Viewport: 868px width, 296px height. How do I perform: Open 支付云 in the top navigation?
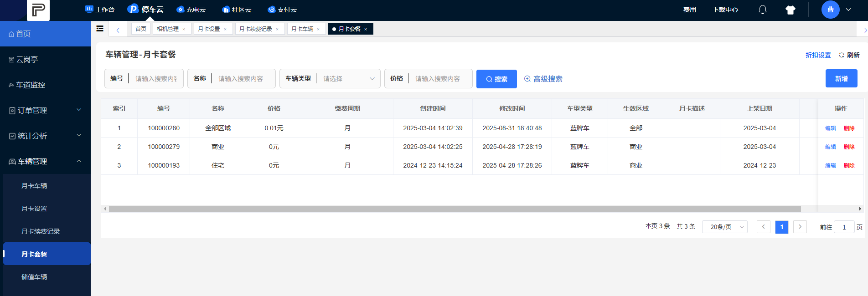click(282, 10)
